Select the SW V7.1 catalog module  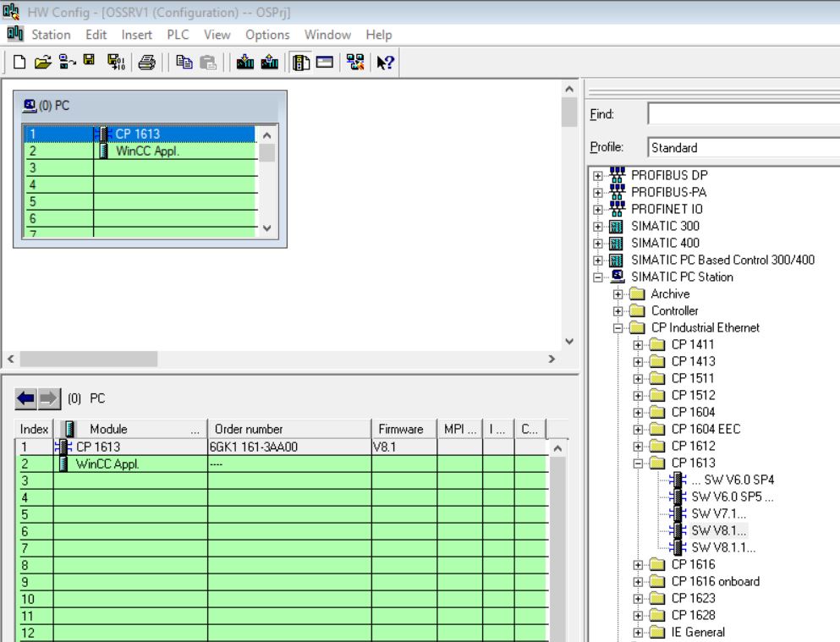pos(718,514)
